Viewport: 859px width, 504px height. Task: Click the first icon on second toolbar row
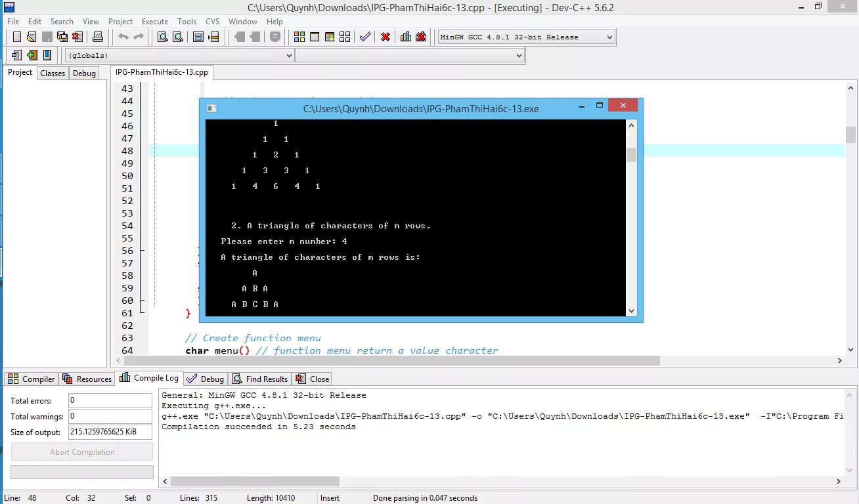(16, 55)
